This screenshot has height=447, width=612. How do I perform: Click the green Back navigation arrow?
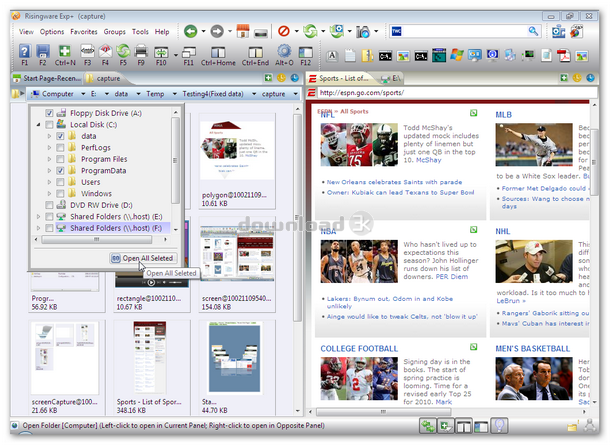pos(190,32)
